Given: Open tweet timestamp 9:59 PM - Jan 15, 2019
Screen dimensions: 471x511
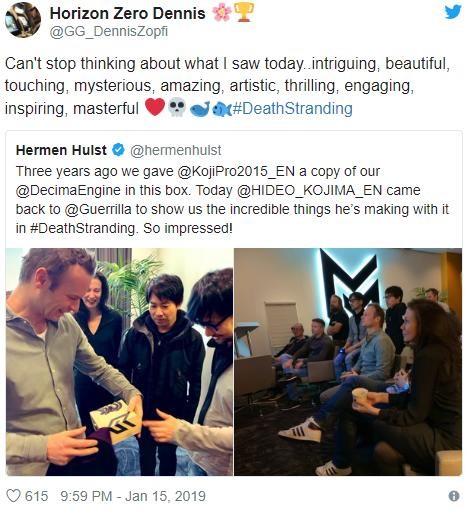Looking at the screenshot, I should coord(133,496).
